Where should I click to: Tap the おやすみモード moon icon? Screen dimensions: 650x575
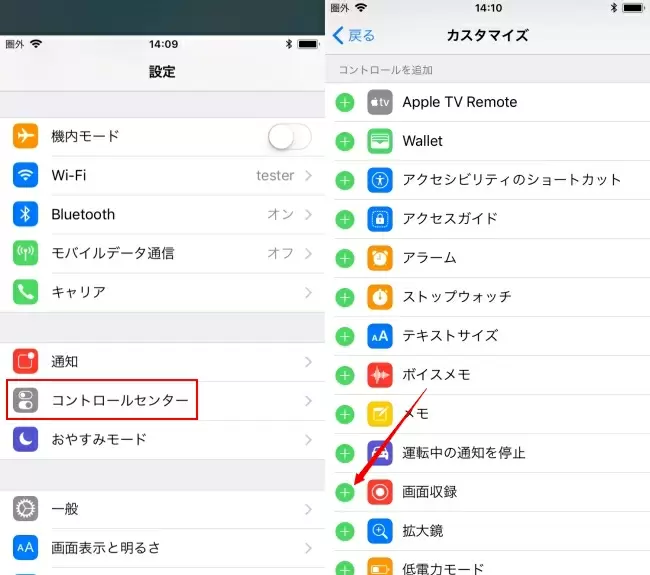click(x=26, y=439)
